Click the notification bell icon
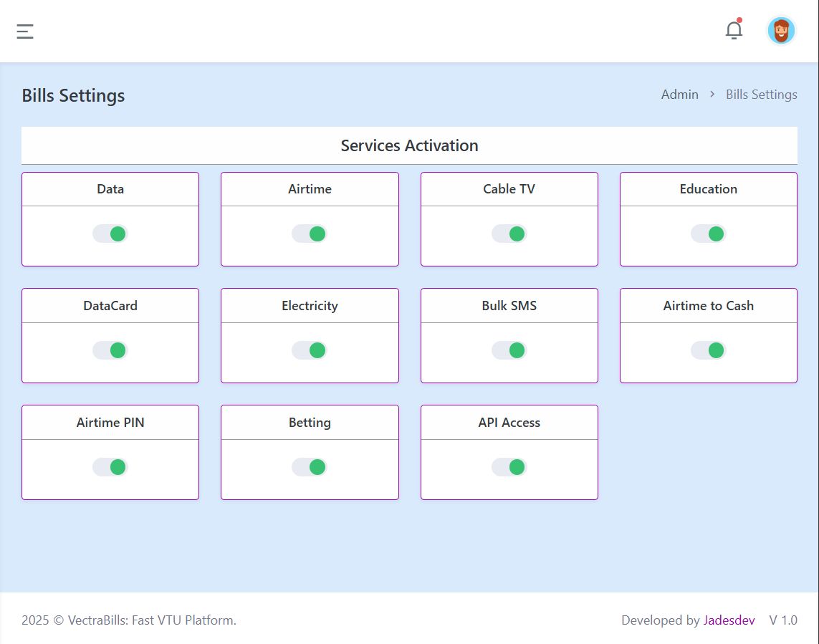This screenshot has width=819, height=644. coord(734,31)
